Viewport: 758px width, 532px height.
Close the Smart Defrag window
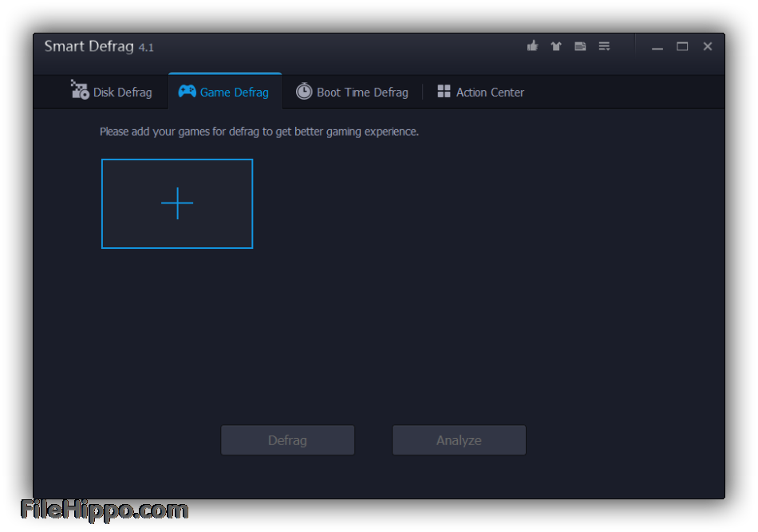pos(707,46)
